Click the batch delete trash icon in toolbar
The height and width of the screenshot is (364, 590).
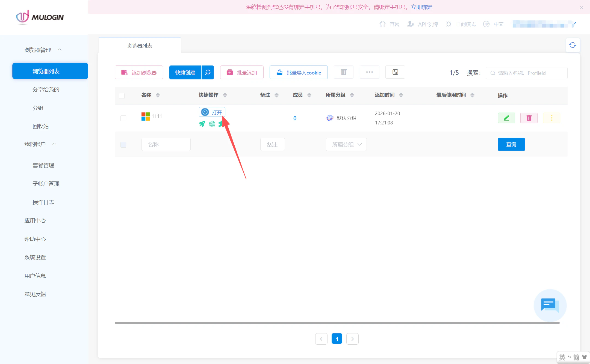pos(343,72)
